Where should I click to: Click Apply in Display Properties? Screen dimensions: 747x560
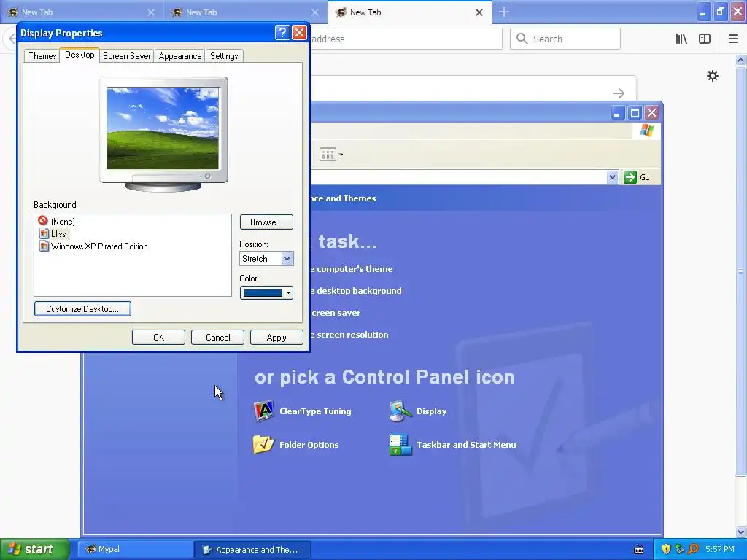[x=276, y=337]
